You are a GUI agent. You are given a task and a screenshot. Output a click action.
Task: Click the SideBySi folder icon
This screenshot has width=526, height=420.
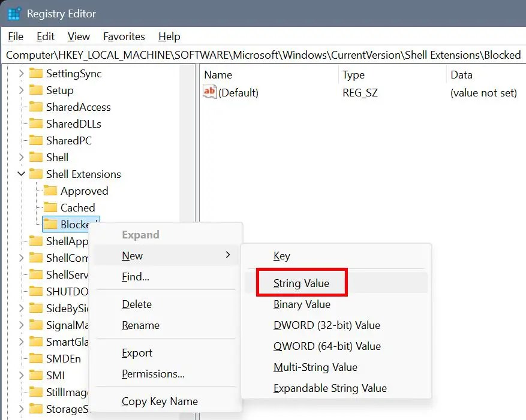click(x=36, y=308)
